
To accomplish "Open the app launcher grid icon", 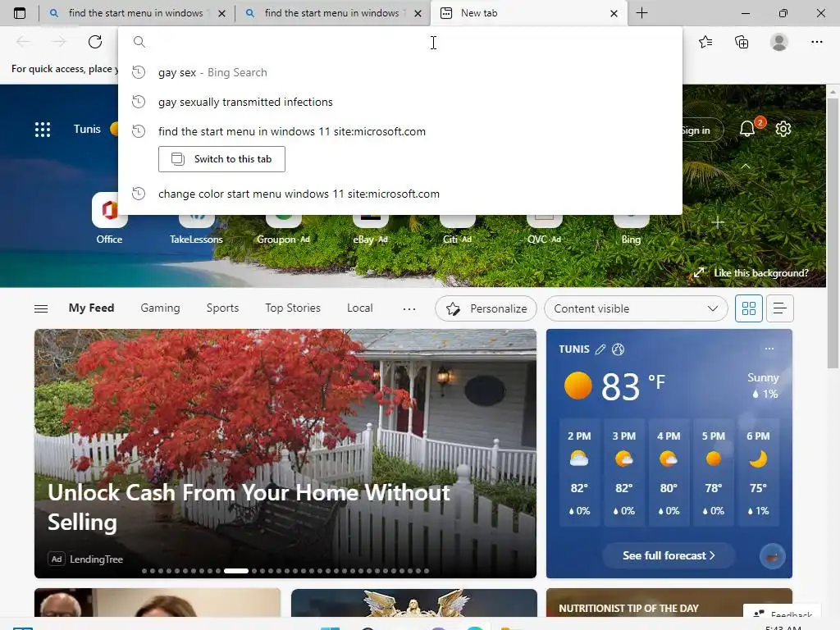I will 43,129.
